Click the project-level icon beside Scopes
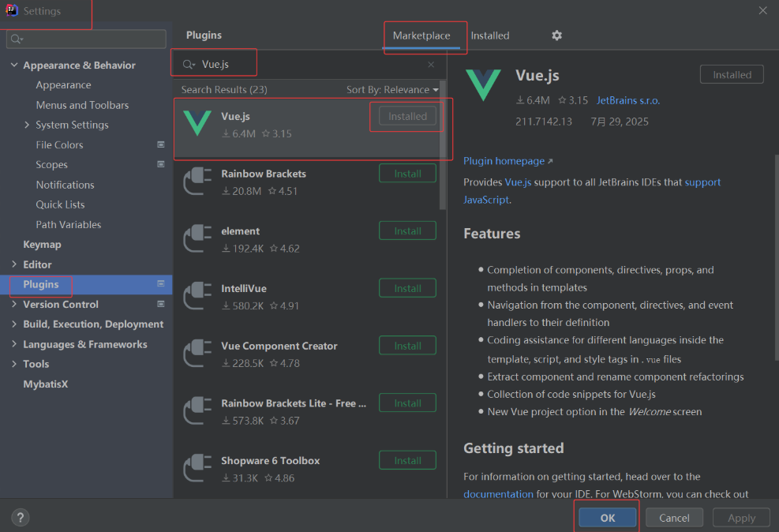Image resolution: width=779 pixels, height=532 pixels. (161, 164)
